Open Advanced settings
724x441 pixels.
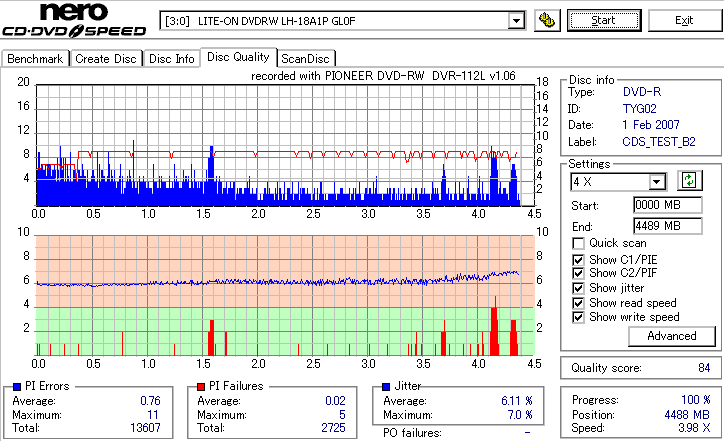click(671, 336)
